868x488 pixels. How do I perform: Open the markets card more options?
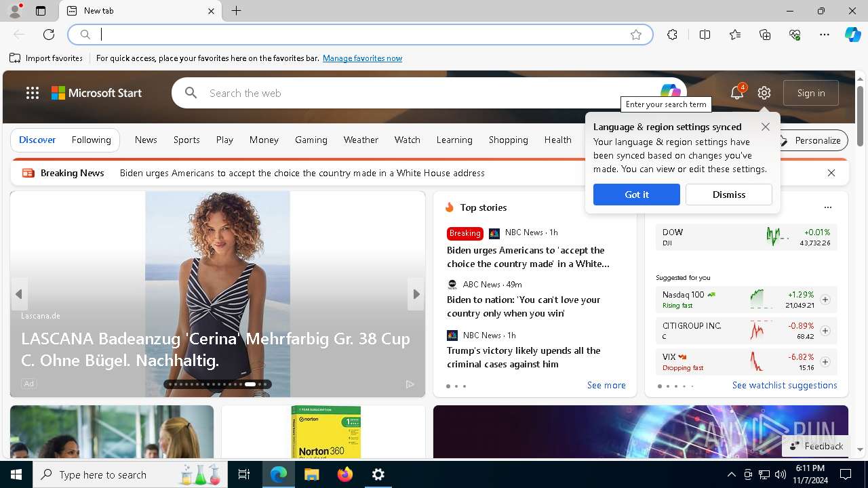(x=827, y=207)
